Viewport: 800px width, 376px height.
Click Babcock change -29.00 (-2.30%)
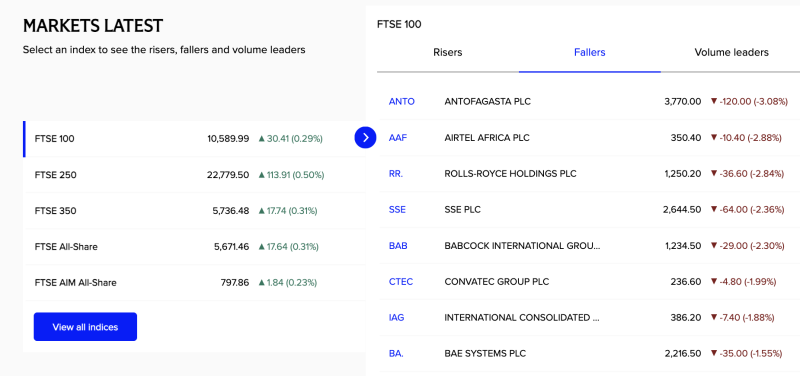(x=747, y=245)
